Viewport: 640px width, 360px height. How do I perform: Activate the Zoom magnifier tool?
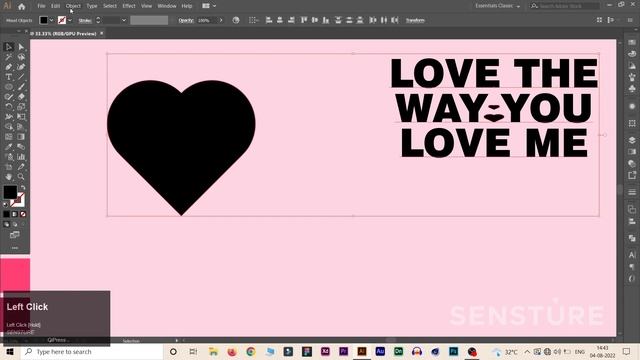[x=21, y=177]
